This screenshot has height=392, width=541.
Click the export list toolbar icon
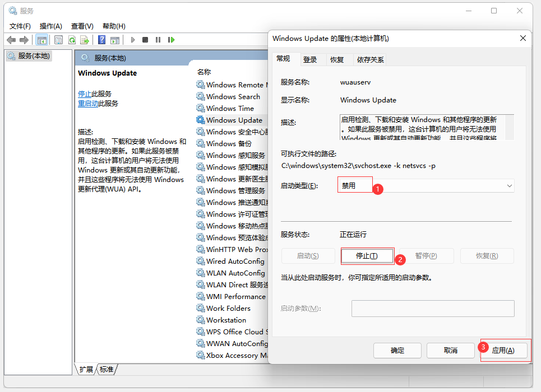(85, 39)
